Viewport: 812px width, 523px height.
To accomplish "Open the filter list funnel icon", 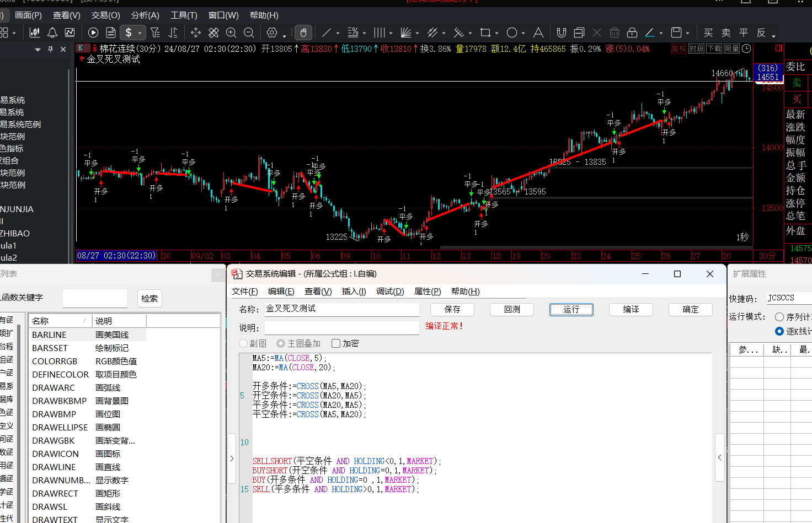I will click(x=155, y=33).
